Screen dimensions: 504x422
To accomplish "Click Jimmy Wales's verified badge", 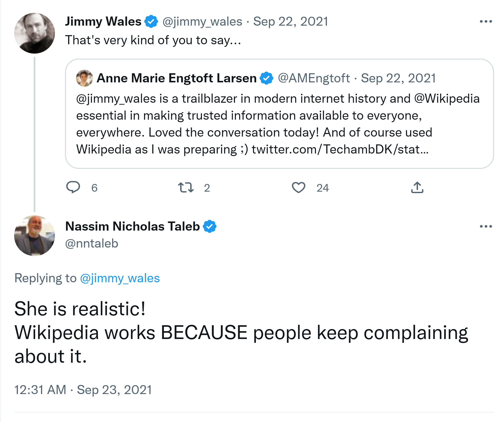I will tap(151, 21).
